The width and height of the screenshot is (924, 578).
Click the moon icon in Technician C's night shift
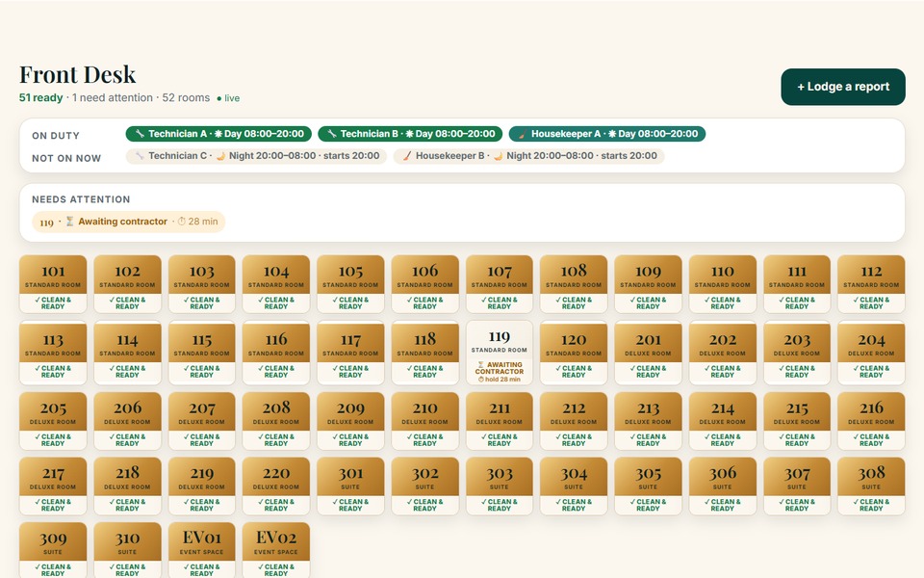click(220, 156)
